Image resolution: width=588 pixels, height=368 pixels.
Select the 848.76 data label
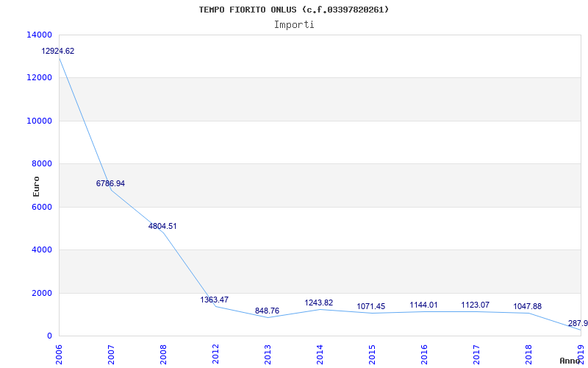(x=267, y=311)
